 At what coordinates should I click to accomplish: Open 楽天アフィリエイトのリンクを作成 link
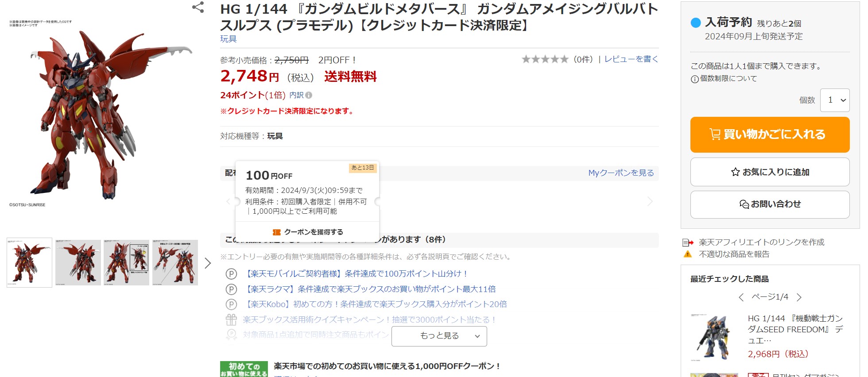tap(762, 242)
